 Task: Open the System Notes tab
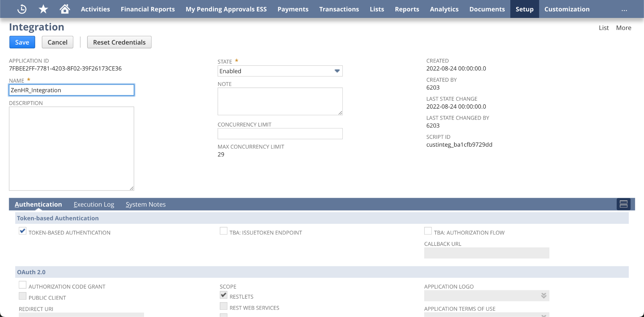[145, 204]
